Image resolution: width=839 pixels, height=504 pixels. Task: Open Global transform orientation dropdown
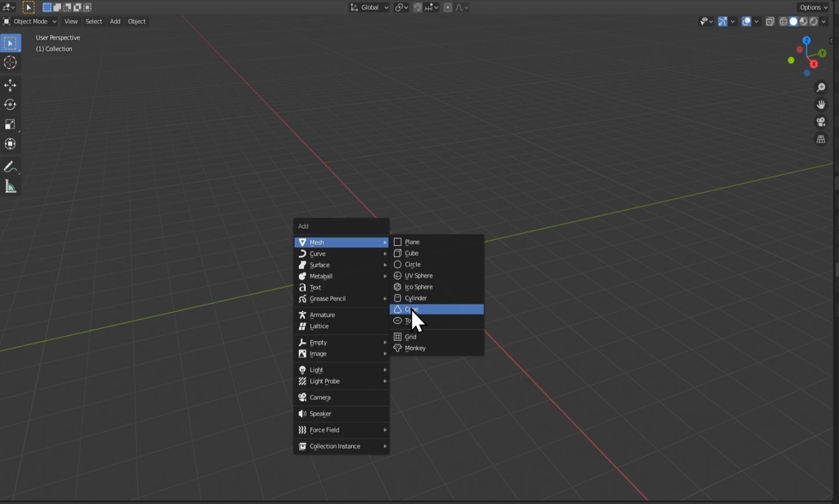[369, 8]
